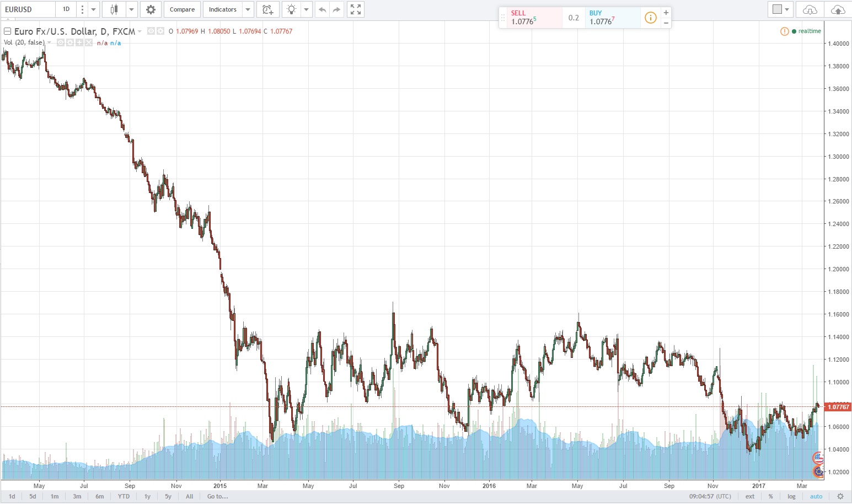Viewport: 852px width, 504px height.
Task: Open Vol indicator format settings
Action: pyautogui.click(x=70, y=43)
